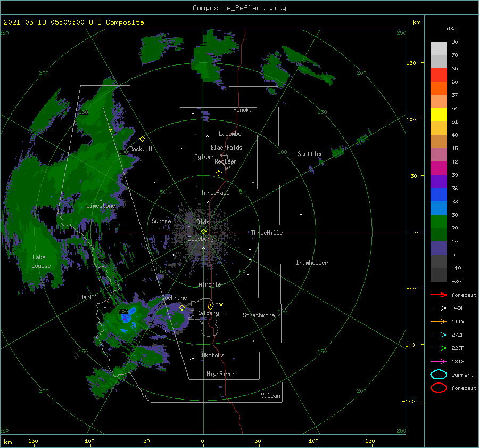Viewport: 479px width, 448px height.
Task: Click the RockyMH label
Action: click(141, 149)
